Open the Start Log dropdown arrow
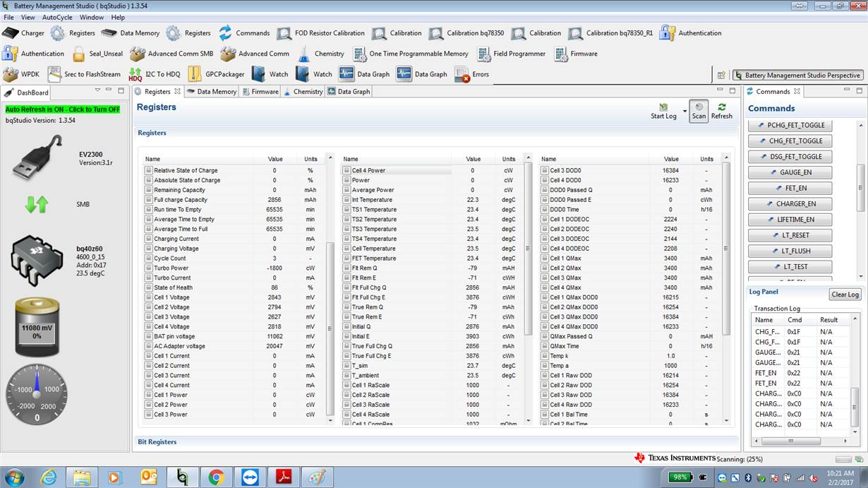The height and width of the screenshot is (488, 868). point(685,112)
